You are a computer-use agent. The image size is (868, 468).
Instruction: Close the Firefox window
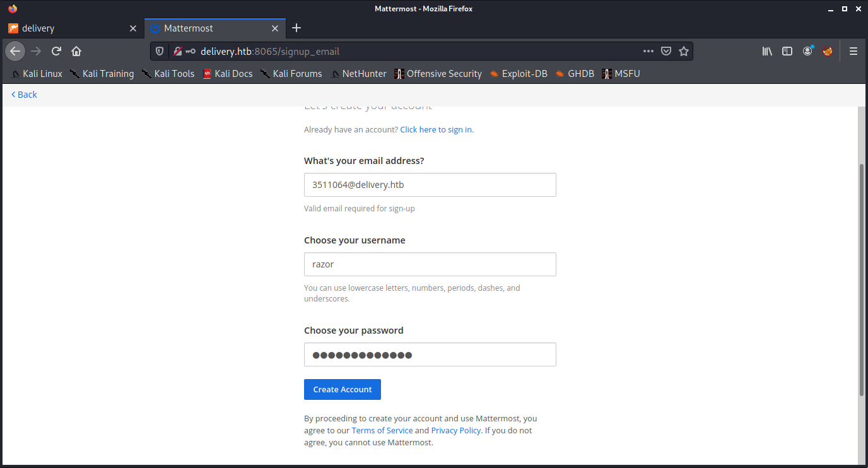pyautogui.click(x=857, y=9)
